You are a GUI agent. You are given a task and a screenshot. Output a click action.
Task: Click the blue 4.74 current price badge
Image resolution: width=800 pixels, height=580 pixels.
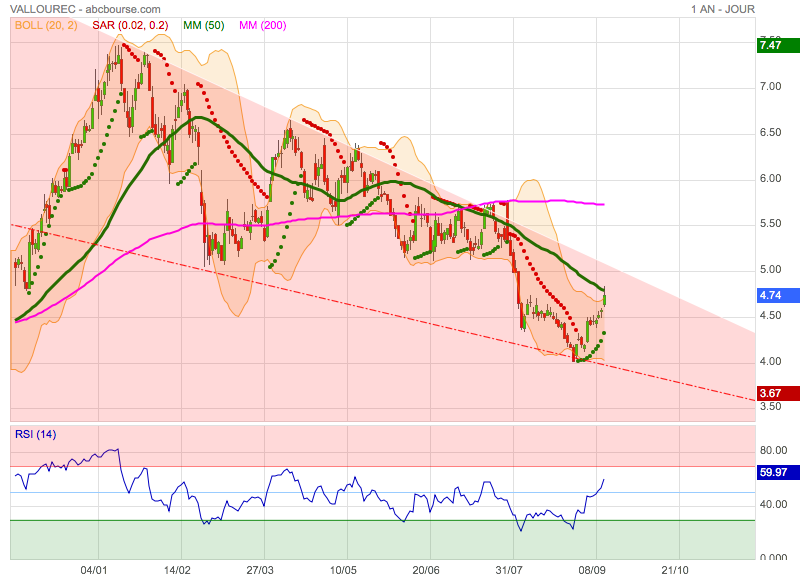pos(778,295)
